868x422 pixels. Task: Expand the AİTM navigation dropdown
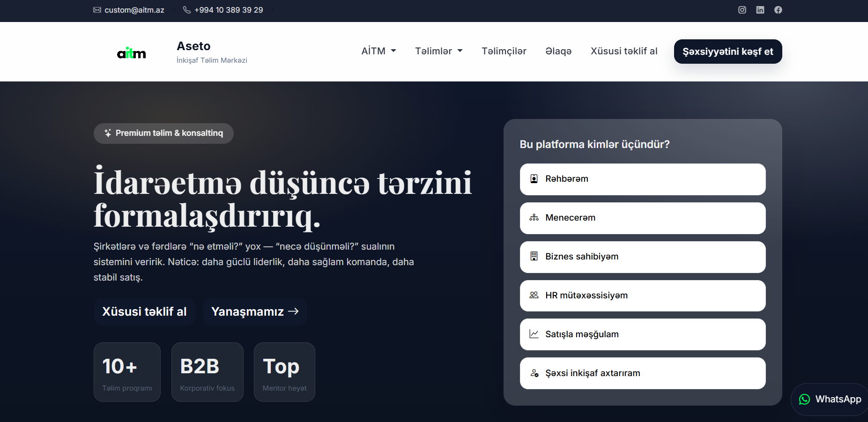coord(378,51)
